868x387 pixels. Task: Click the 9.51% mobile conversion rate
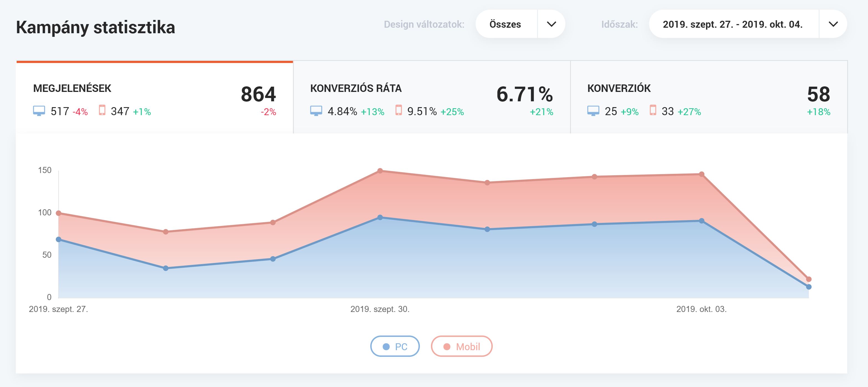tap(422, 111)
